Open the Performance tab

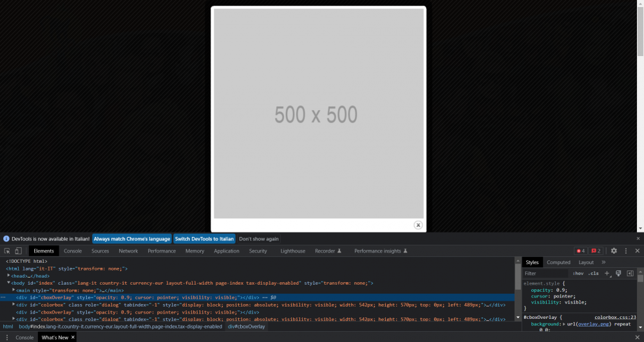pos(162,251)
